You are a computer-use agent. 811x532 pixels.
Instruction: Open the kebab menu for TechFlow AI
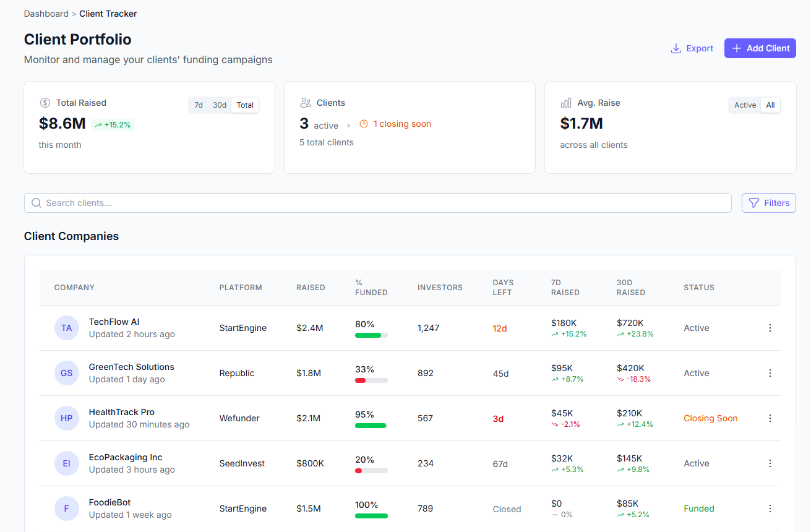pyautogui.click(x=770, y=328)
